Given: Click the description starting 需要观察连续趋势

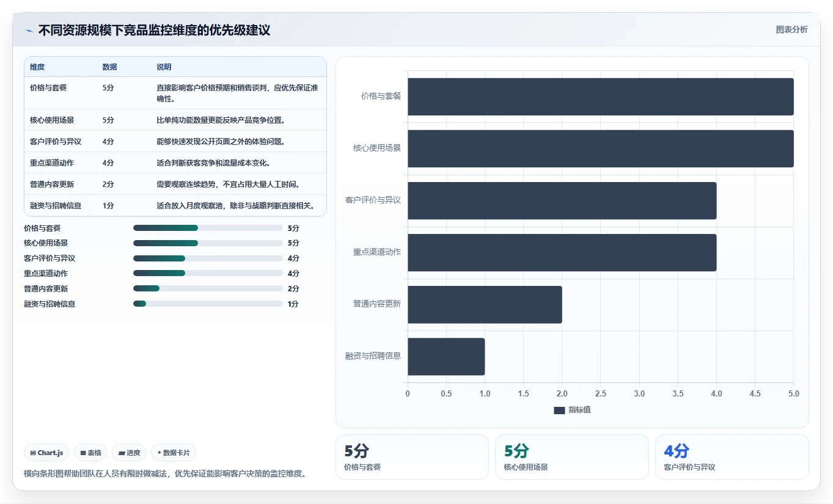Looking at the screenshot, I should pyautogui.click(x=229, y=184).
